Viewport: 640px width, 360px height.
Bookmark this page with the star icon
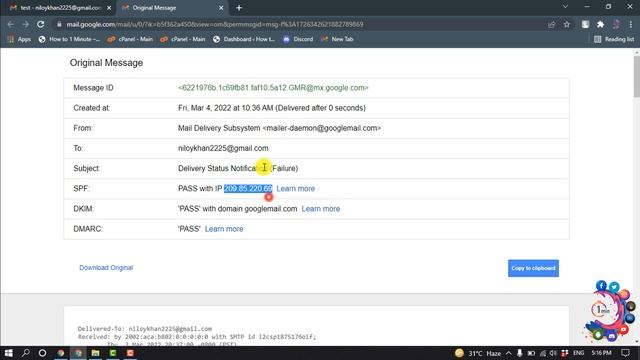tap(567, 24)
